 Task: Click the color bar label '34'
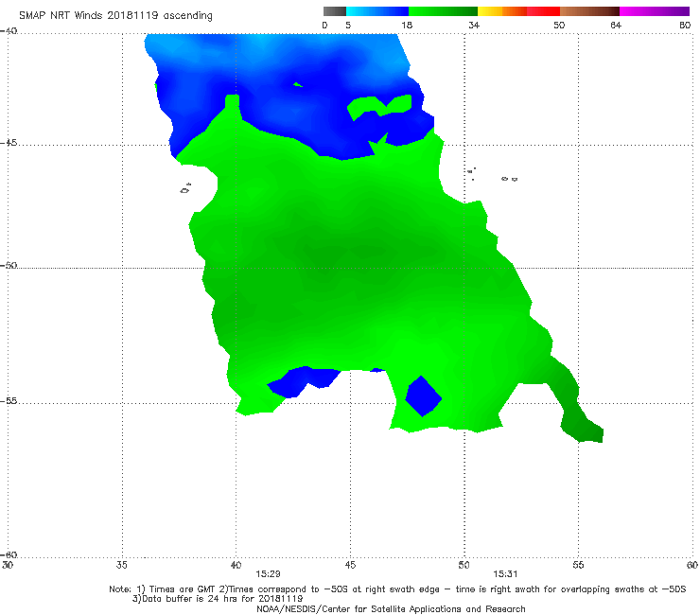coord(474,26)
